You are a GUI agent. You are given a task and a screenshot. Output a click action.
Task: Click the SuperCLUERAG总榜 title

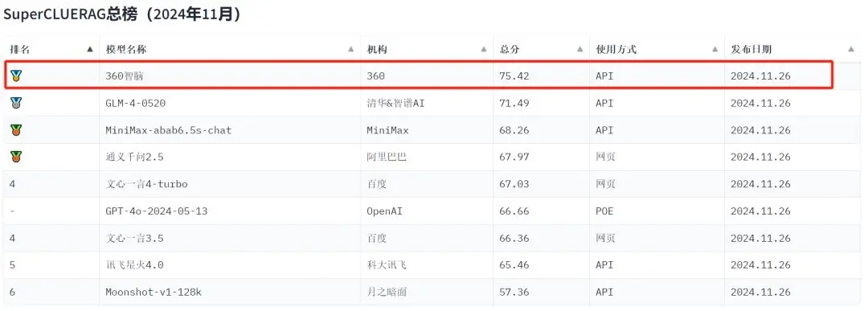click(x=70, y=14)
